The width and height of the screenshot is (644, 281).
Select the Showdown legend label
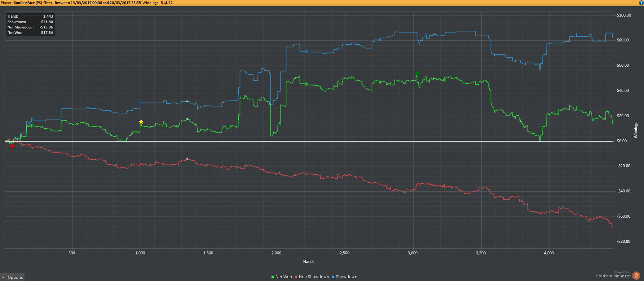(347, 277)
